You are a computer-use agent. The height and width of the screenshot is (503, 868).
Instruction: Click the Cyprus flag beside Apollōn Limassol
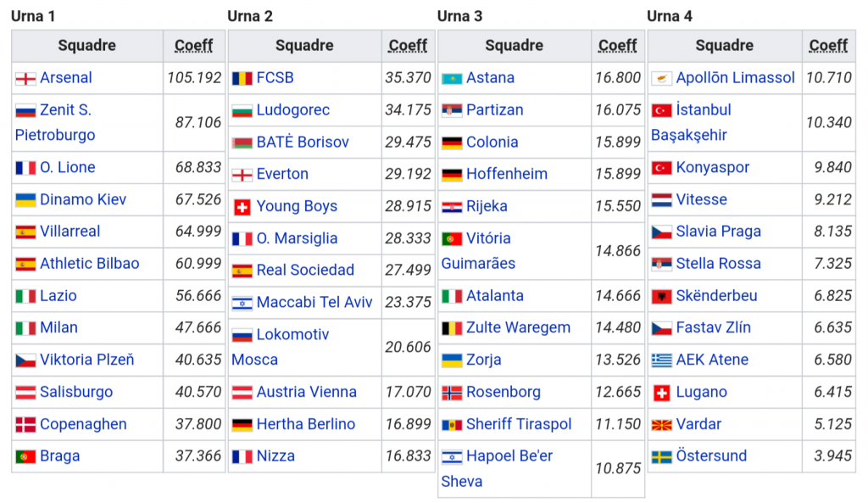(662, 78)
